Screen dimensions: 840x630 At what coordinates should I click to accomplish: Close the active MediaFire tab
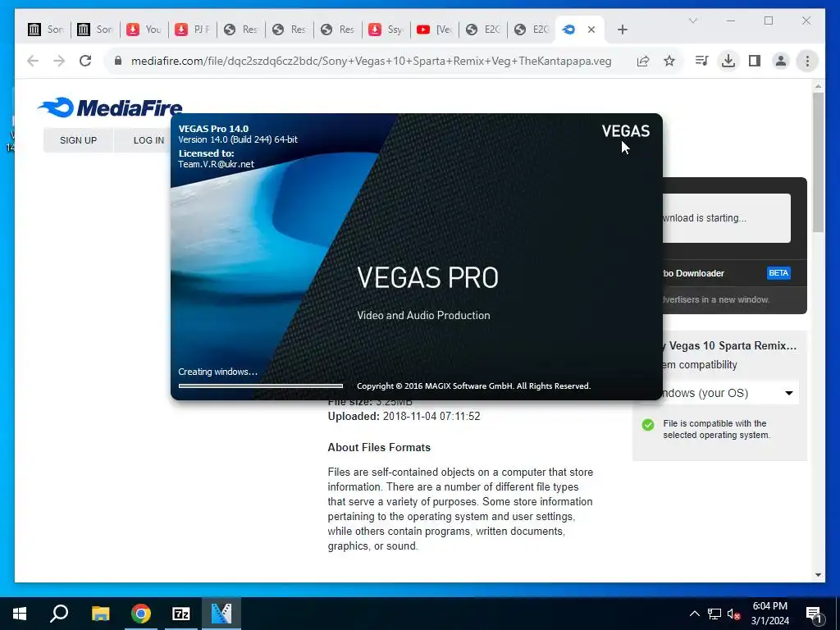click(591, 30)
